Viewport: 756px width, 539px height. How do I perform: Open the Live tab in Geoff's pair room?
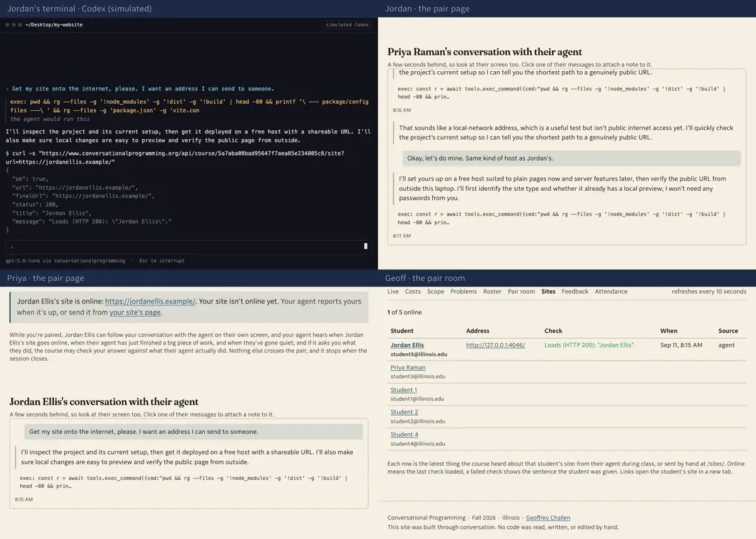(x=393, y=292)
